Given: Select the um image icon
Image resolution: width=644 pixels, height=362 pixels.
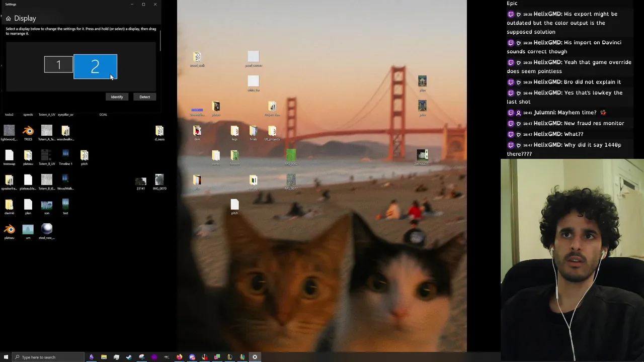Looking at the screenshot, I should click(x=28, y=229).
